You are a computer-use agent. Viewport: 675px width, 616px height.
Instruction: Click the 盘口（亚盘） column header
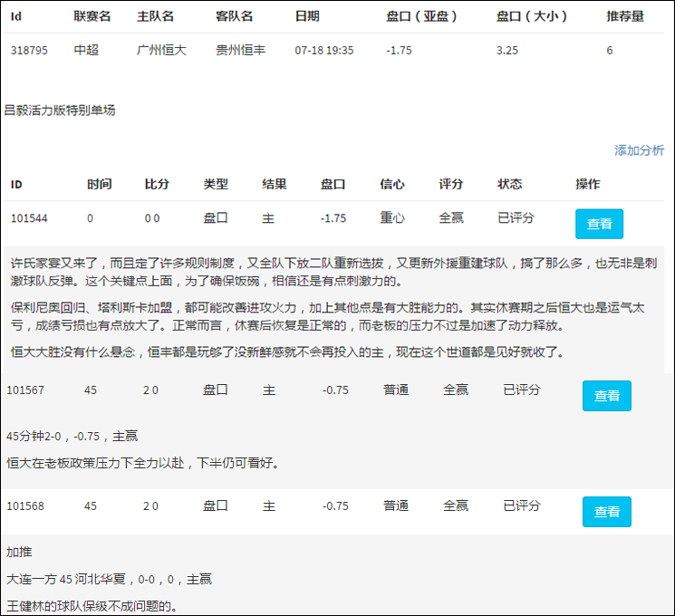pos(421,16)
